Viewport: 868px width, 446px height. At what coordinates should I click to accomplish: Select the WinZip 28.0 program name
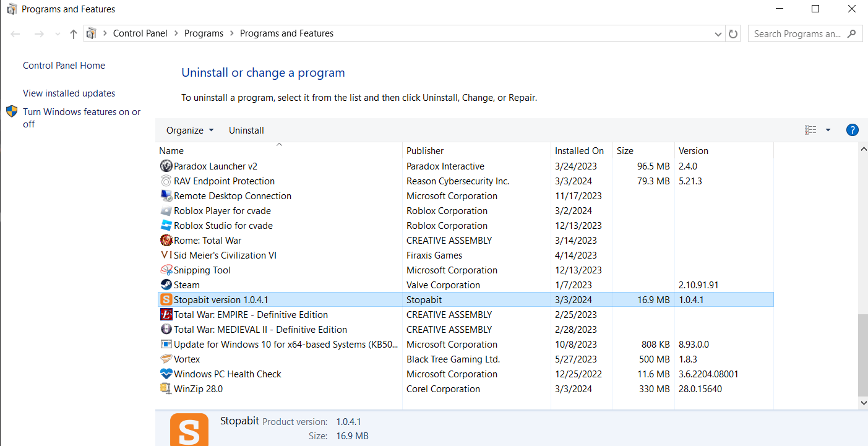point(198,388)
